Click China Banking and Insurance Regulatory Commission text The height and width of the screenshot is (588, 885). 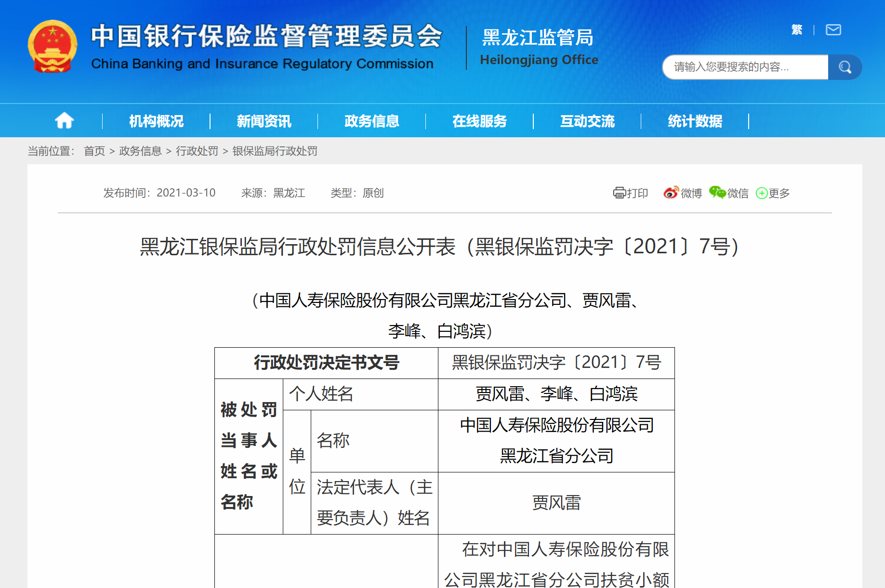[262, 64]
